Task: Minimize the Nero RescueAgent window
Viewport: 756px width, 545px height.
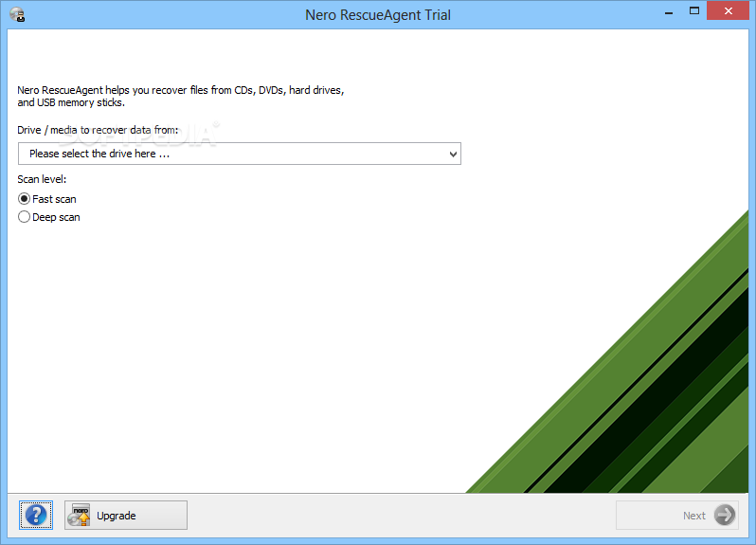Action: (x=668, y=12)
